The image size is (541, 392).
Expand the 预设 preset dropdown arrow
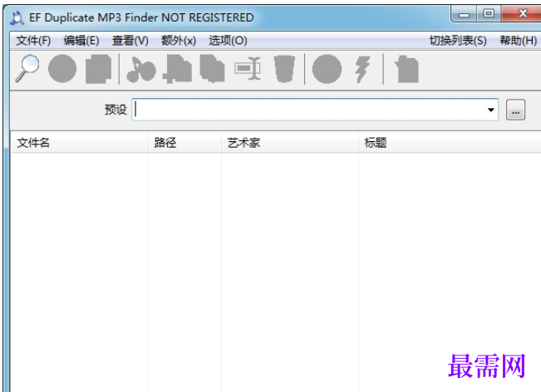coord(491,110)
